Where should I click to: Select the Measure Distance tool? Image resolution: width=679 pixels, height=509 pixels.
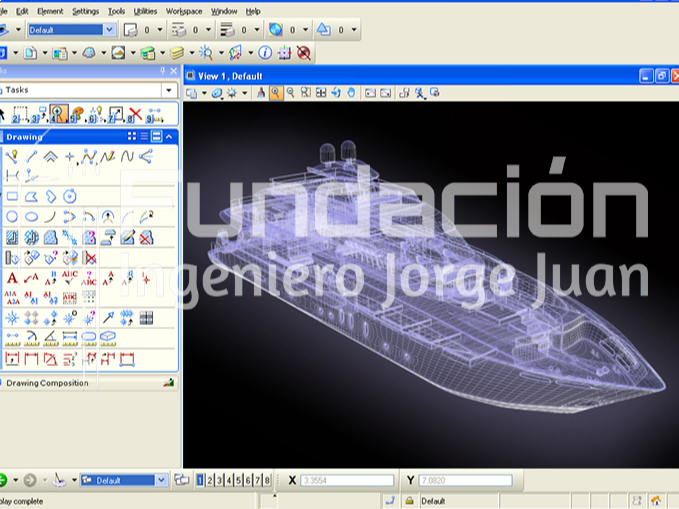[12, 338]
